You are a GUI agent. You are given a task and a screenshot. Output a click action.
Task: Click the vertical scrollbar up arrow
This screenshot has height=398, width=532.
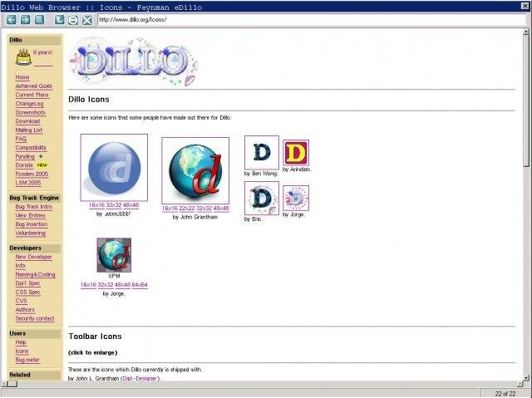[526, 32]
